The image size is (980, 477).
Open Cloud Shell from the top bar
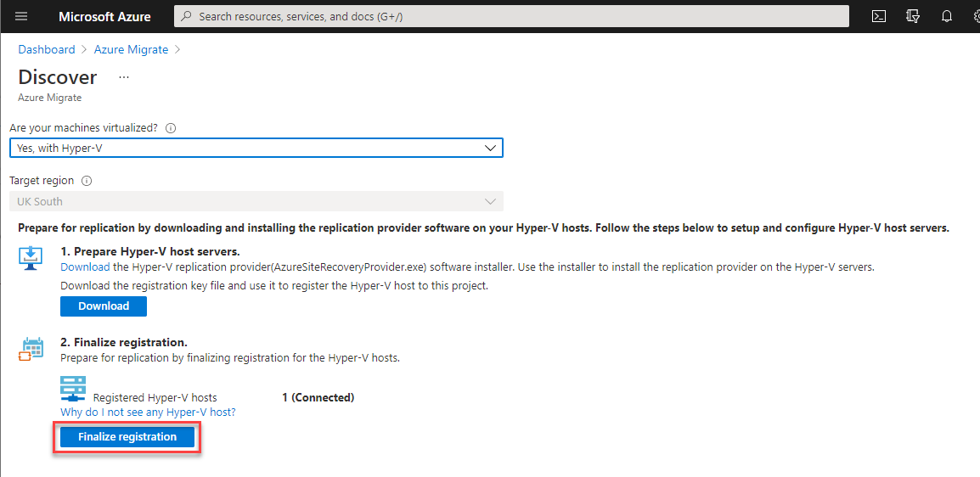tap(879, 17)
